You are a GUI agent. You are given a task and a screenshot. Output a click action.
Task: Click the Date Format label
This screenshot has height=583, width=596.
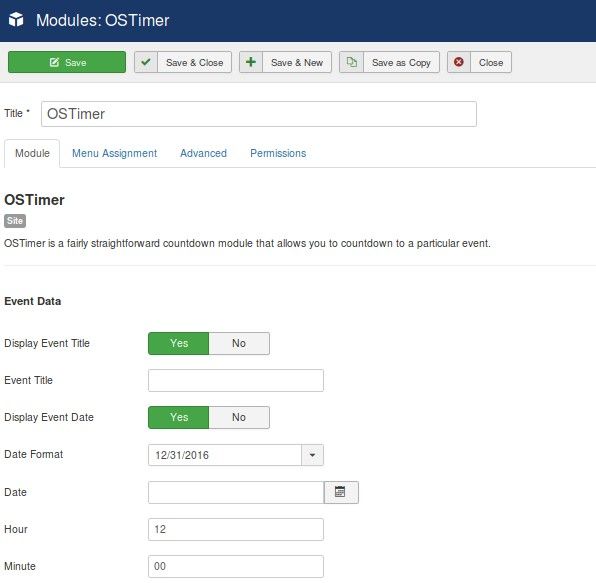coord(33,454)
